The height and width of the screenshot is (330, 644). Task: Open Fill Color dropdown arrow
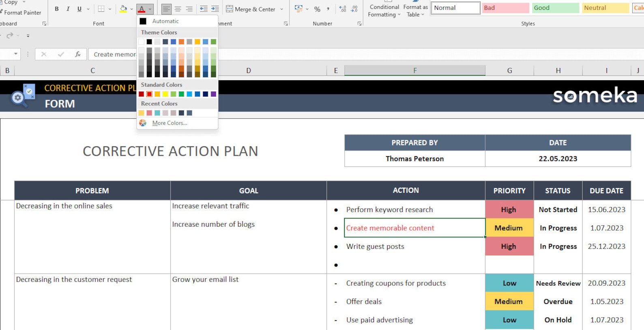tap(131, 9)
